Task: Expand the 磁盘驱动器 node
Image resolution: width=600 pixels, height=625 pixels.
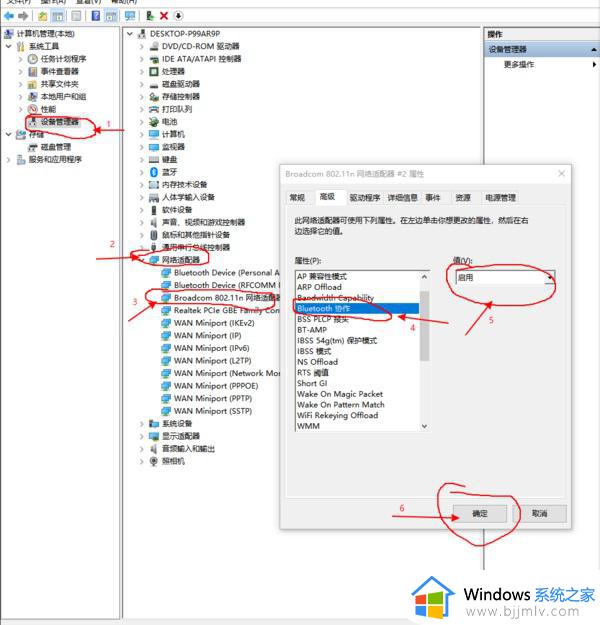Action: click(x=142, y=84)
